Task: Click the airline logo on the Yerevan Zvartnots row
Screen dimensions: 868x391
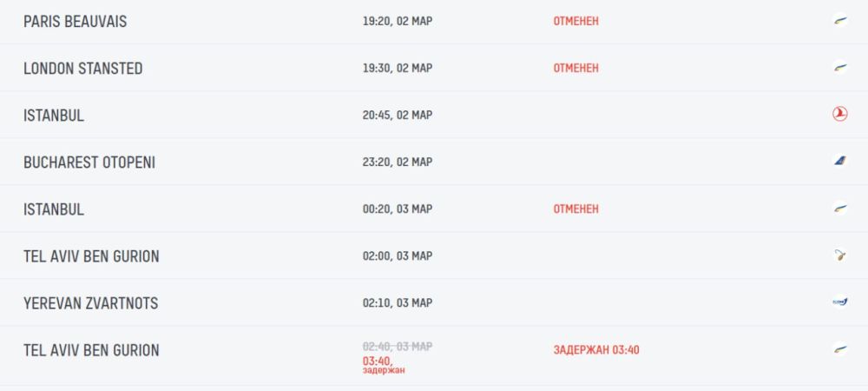Action: tap(839, 302)
